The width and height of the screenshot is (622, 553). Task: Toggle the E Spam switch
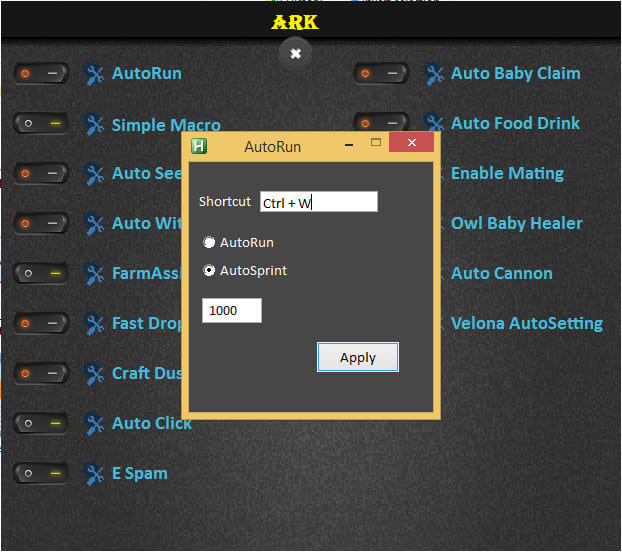point(40,474)
